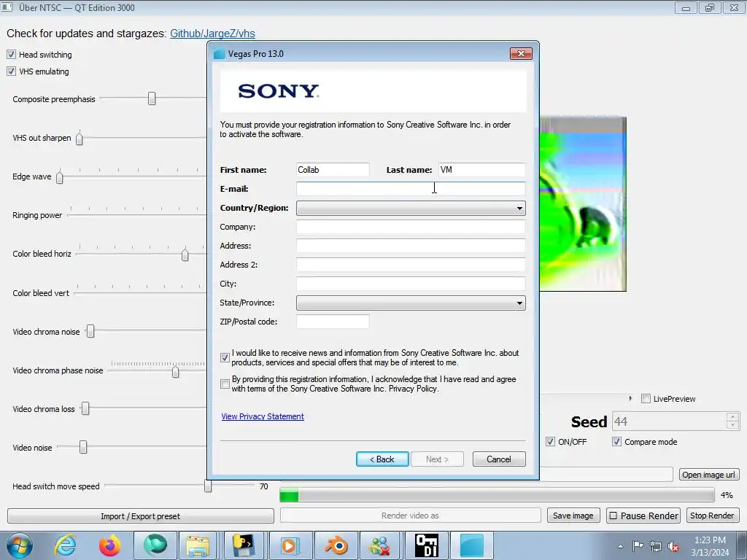
Task: Open the network tray icon
Action: (x=656, y=546)
